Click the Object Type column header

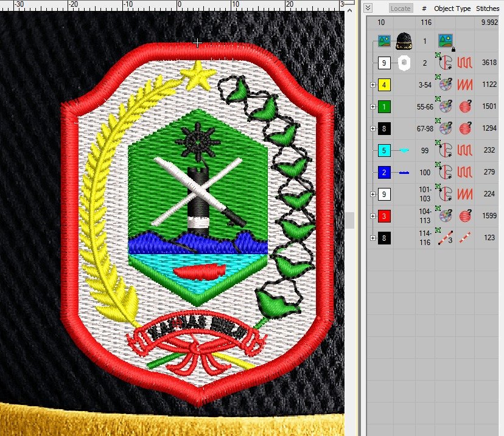point(452,9)
